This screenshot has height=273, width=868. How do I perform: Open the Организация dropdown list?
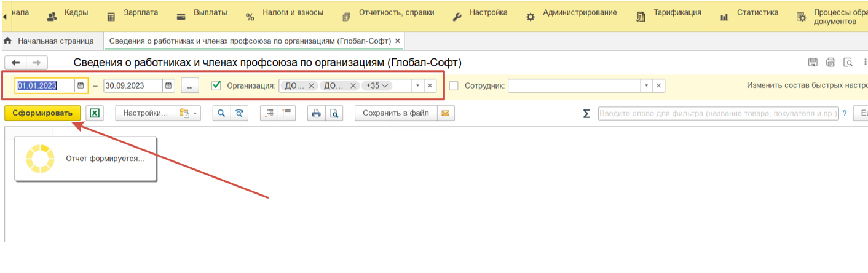click(418, 86)
